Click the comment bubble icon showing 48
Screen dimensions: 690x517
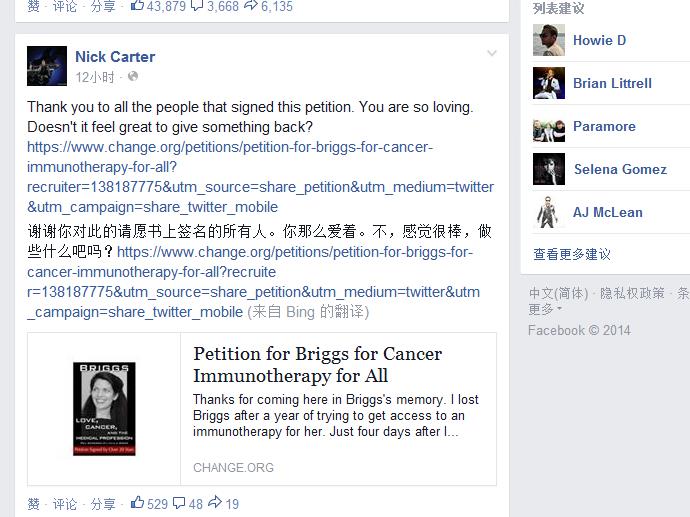click(x=179, y=503)
